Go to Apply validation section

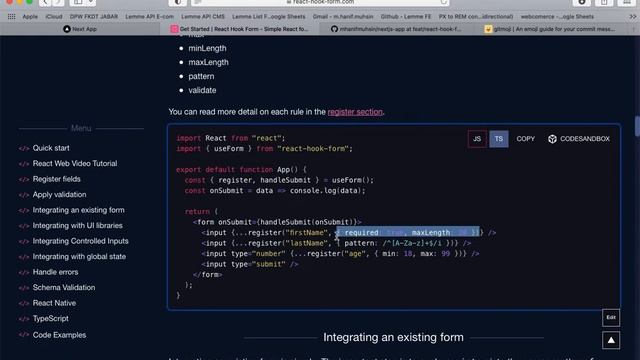click(x=59, y=195)
